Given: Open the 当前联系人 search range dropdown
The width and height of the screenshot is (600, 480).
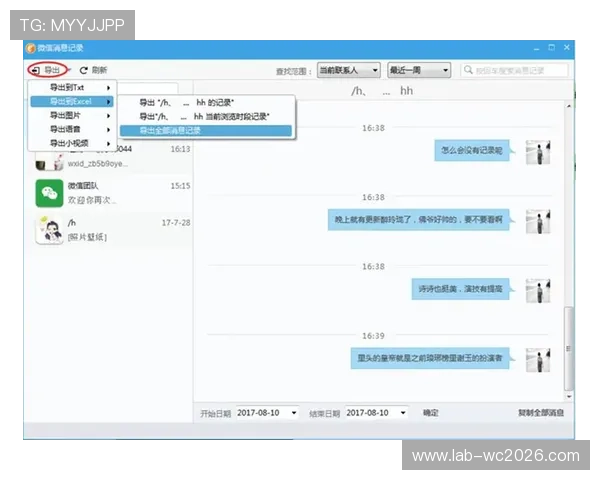Looking at the screenshot, I should (349, 70).
